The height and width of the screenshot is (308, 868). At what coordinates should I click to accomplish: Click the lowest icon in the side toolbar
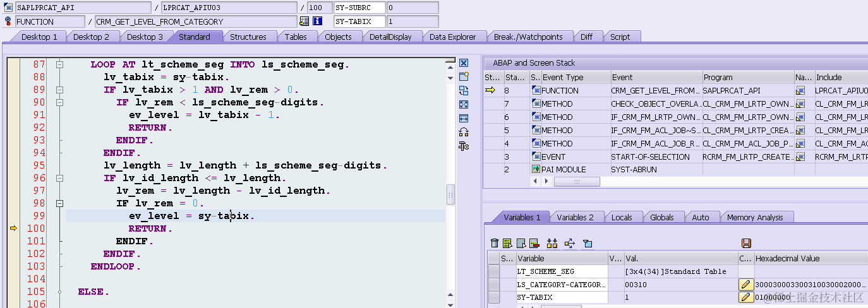[464, 146]
